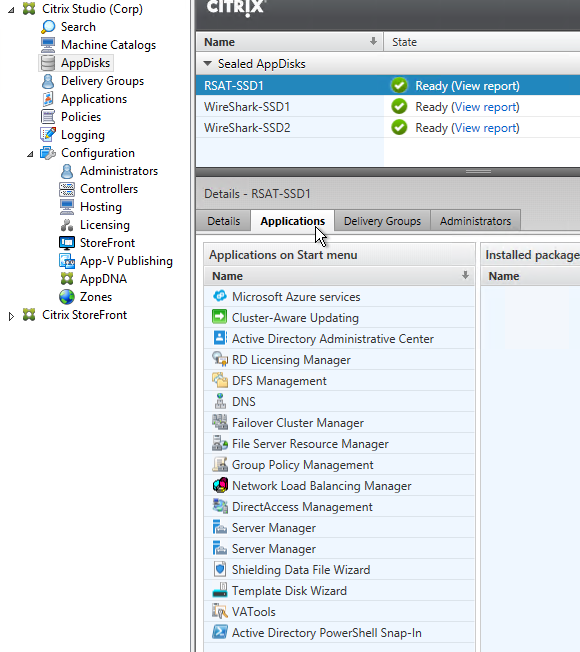Click the Delivery Groups user icon
This screenshot has height=652, width=580.
tap(48, 81)
